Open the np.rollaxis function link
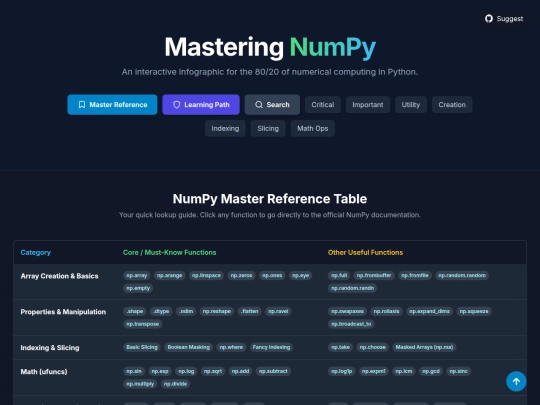The image size is (540, 405). pos(386,311)
